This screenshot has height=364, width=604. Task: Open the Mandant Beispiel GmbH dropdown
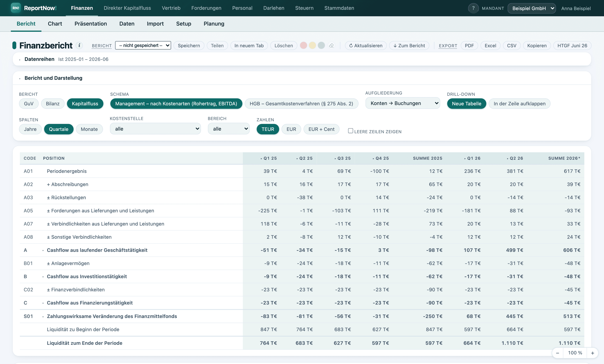(x=531, y=8)
